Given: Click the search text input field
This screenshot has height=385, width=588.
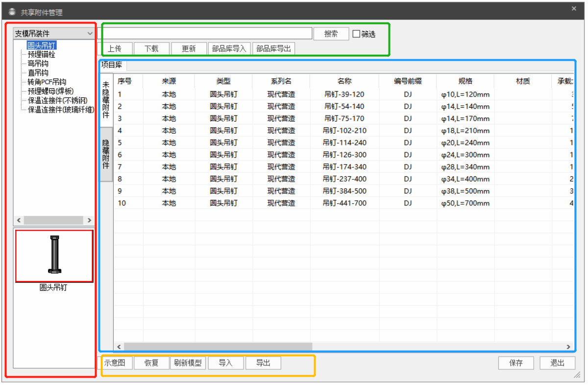Looking at the screenshot, I should [x=206, y=33].
